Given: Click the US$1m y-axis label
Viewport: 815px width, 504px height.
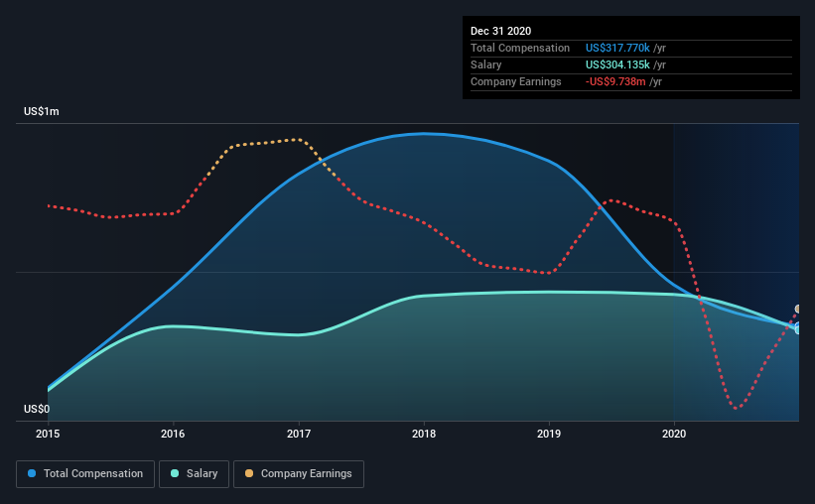Looking at the screenshot, I should [x=42, y=112].
